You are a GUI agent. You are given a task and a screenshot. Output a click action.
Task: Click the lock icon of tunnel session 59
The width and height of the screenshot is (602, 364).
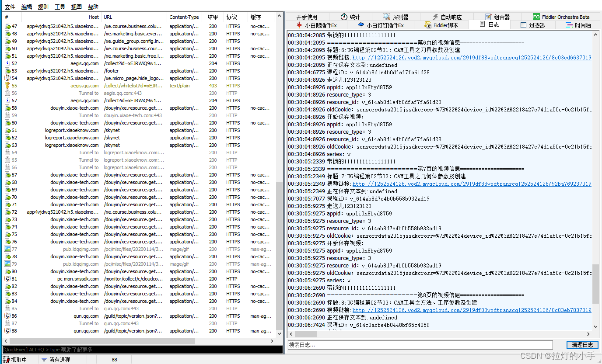[x=7, y=115]
